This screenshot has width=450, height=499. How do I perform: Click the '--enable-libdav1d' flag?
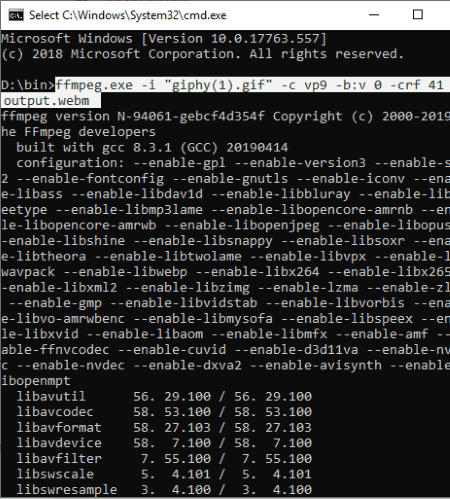click(137, 194)
